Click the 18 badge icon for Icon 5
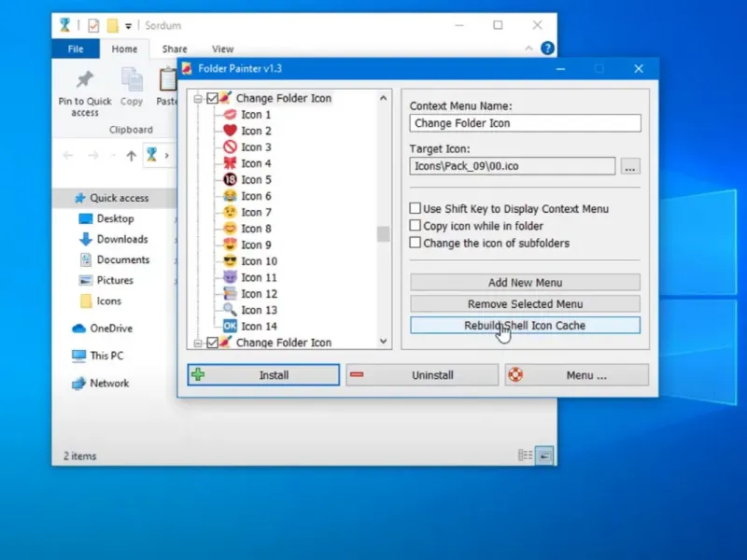The width and height of the screenshot is (747, 560). [230, 179]
